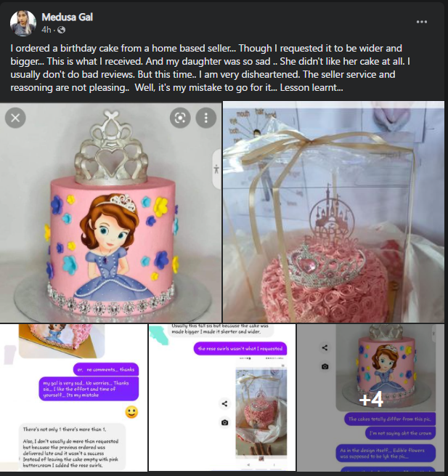Open the chat screenshot with smiley emoji

pyautogui.click(x=74, y=398)
